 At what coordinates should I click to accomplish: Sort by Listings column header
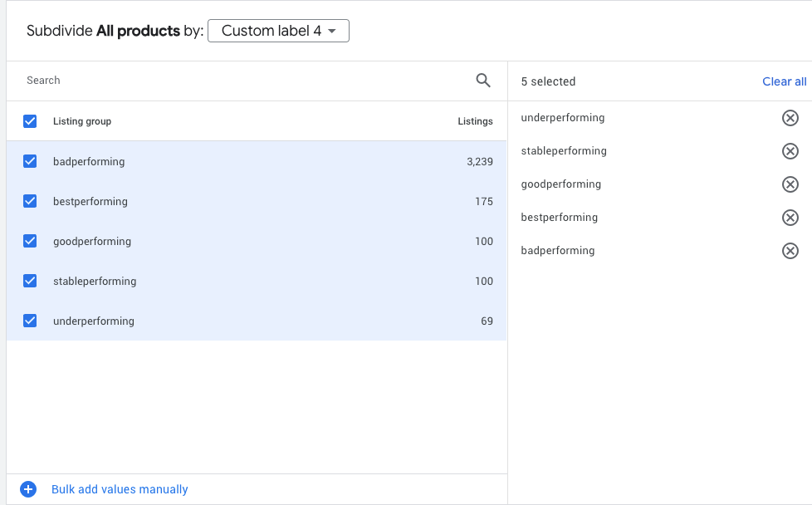click(475, 121)
